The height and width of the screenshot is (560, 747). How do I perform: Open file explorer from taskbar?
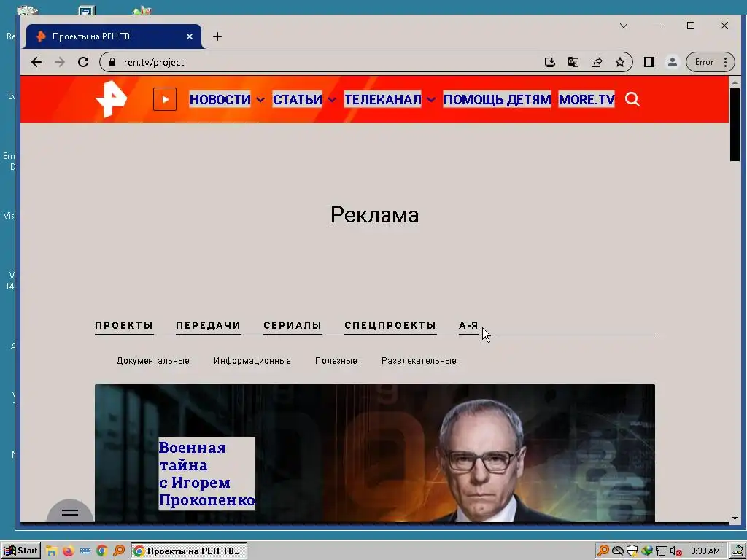click(52, 551)
